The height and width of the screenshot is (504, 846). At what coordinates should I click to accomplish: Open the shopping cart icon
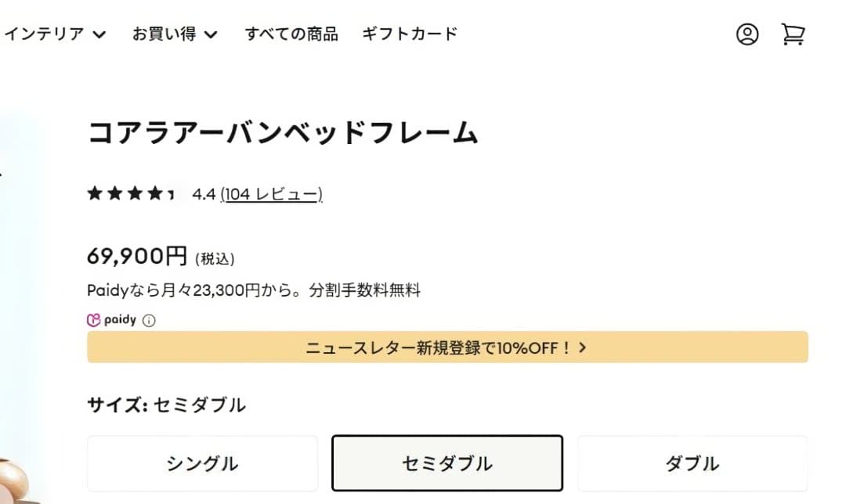(x=793, y=34)
